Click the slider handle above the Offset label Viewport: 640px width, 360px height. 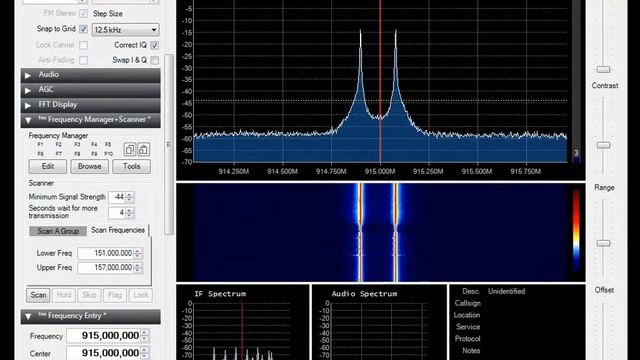pos(603,244)
